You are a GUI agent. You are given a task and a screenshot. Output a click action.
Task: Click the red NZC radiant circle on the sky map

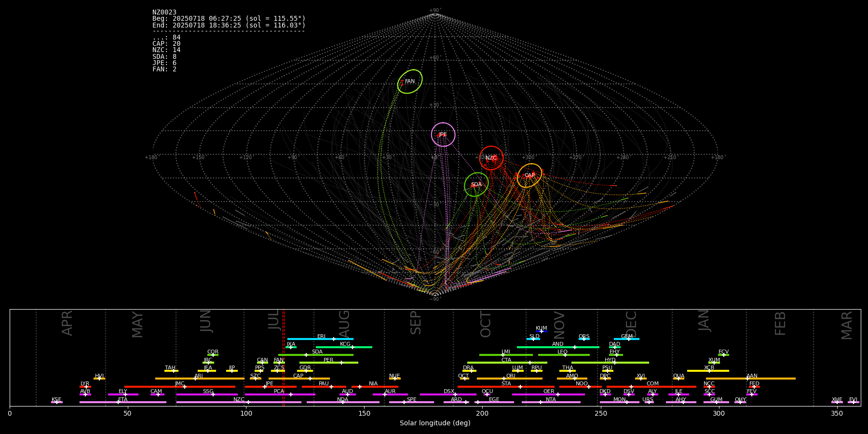pyautogui.click(x=491, y=158)
